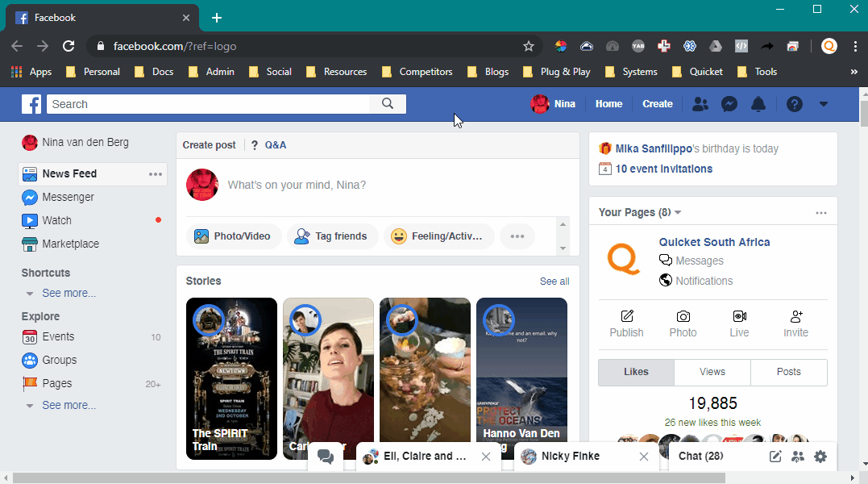Click the What's on your mind field
This screenshot has height=484, width=868.
[297, 185]
